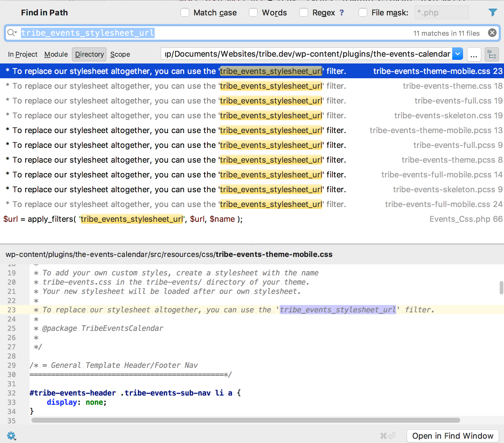The height and width of the screenshot is (443, 504).
Task: Expand the directory path dropdown arrow
Action: click(458, 54)
